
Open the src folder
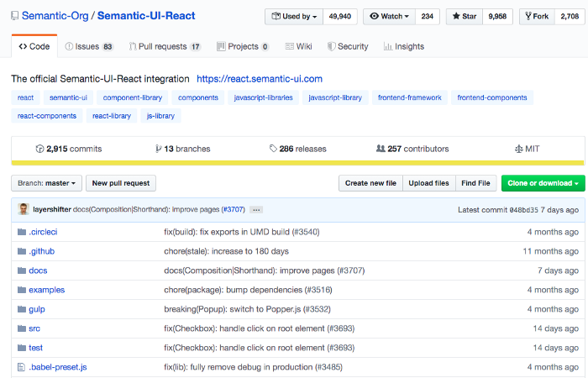pyautogui.click(x=34, y=328)
